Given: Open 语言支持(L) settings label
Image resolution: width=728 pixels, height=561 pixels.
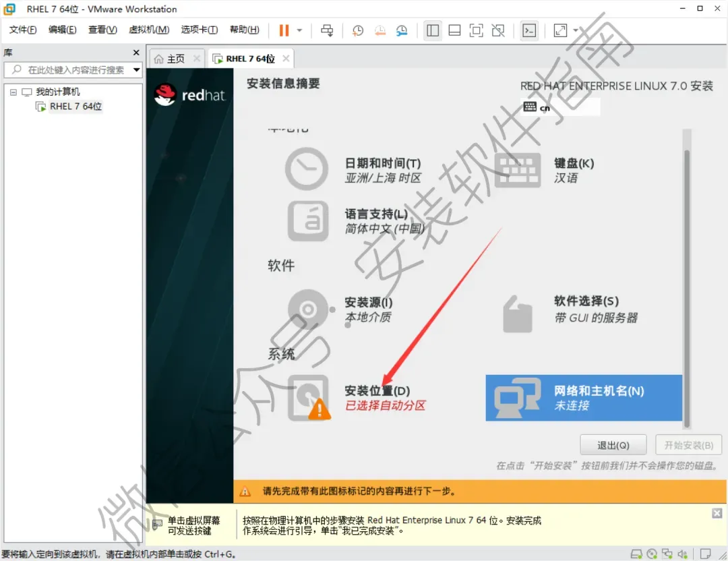Looking at the screenshot, I should pos(376,214).
